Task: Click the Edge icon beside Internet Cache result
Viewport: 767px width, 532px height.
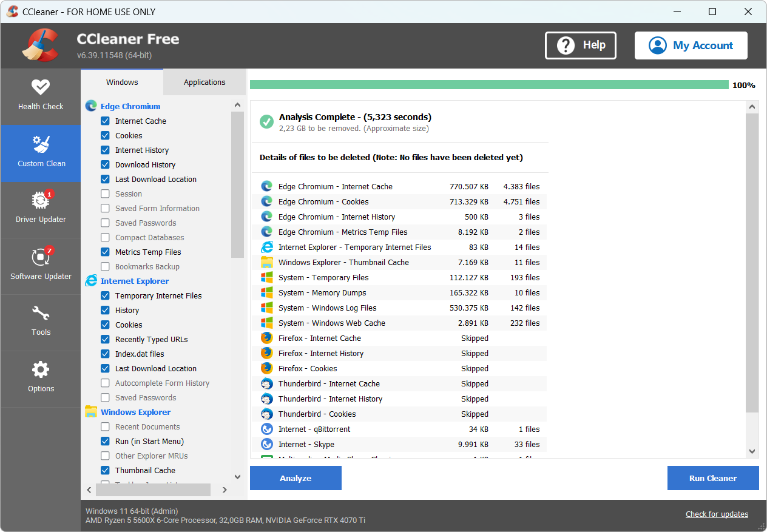Action: click(267, 186)
